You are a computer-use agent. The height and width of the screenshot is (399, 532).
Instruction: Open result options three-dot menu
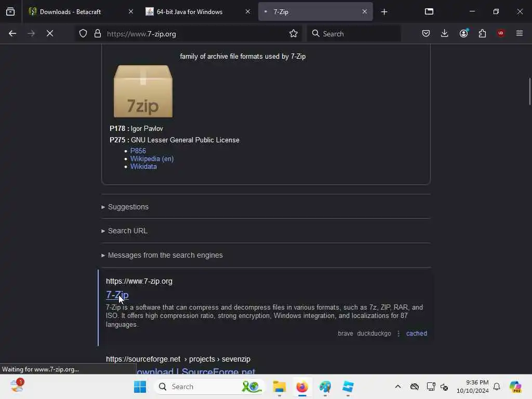click(x=398, y=334)
